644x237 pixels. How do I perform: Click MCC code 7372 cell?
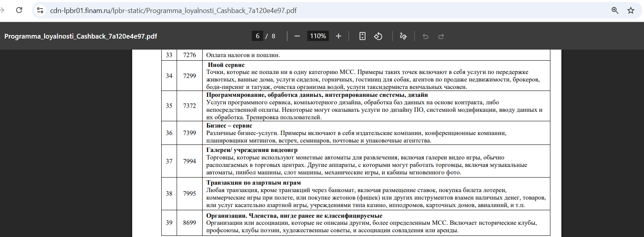click(189, 106)
